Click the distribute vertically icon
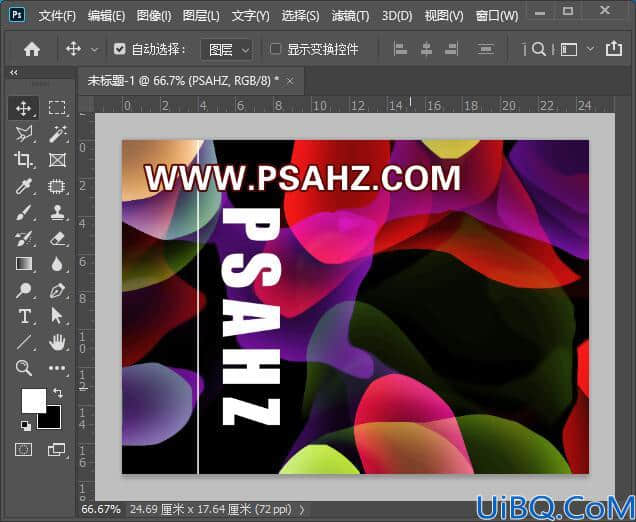 [485, 49]
